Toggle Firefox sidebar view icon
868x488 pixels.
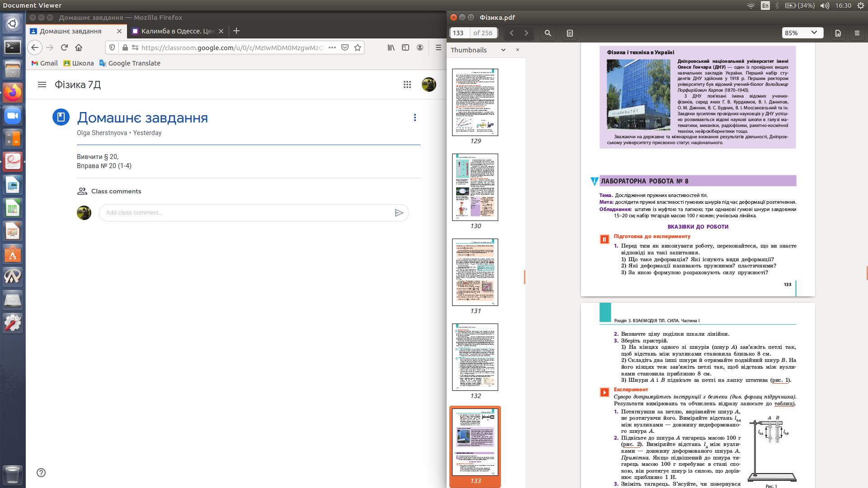click(406, 47)
